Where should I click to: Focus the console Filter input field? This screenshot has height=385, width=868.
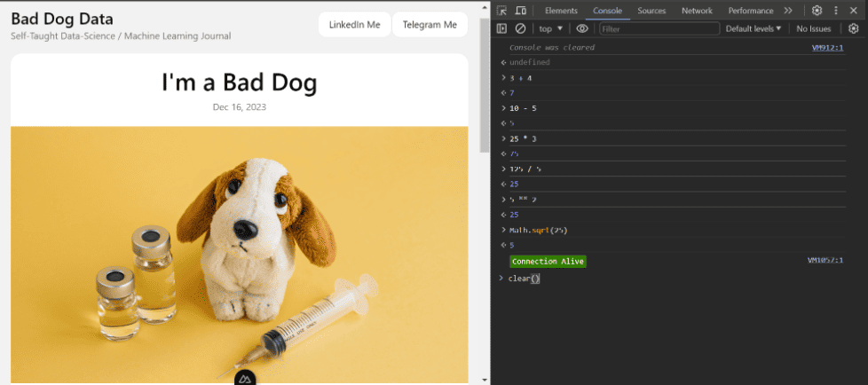point(659,28)
